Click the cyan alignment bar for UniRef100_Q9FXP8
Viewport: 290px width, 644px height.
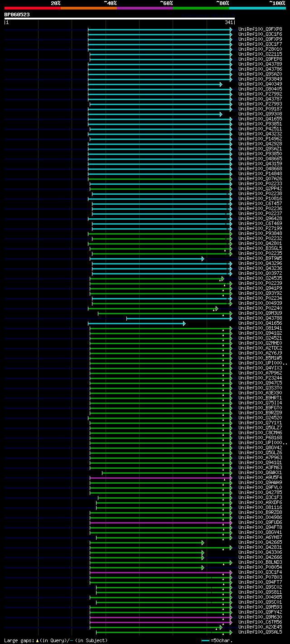click(160, 29)
